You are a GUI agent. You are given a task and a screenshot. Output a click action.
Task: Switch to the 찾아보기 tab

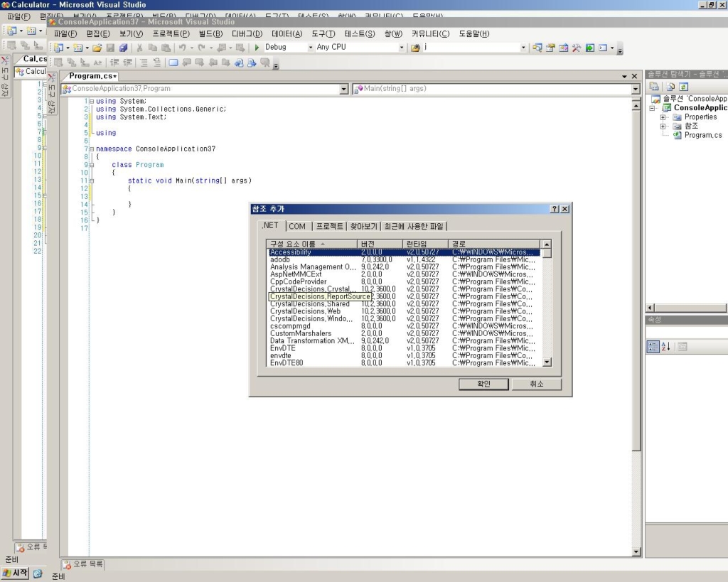tap(363, 227)
